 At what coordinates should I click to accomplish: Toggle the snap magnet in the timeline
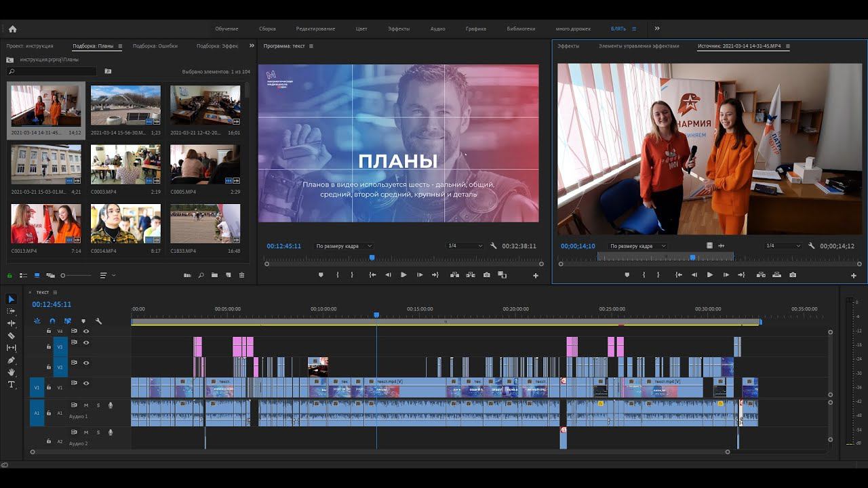[x=52, y=321]
